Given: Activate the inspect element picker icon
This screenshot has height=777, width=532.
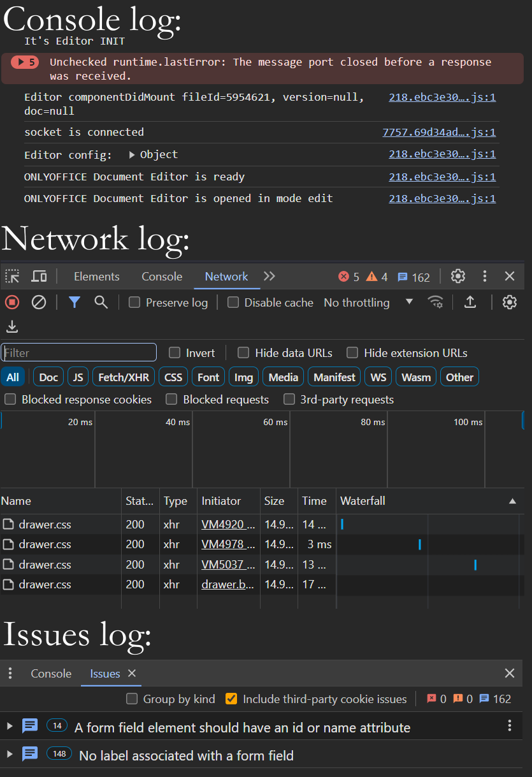Looking at the screenshot, I should click(x=12, y=277).
